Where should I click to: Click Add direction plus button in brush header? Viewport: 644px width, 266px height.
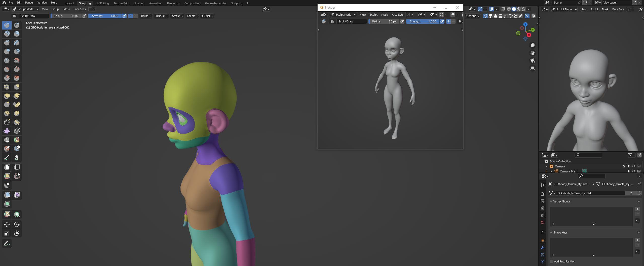coord(131,16)
